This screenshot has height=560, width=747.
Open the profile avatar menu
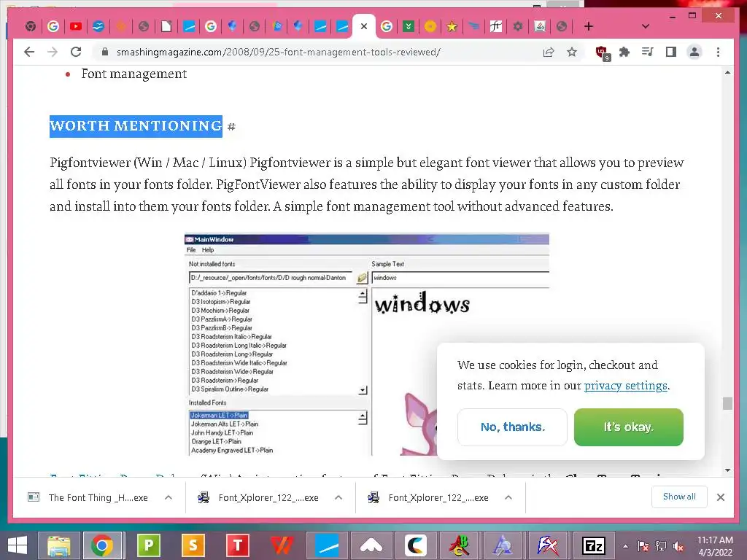click(694, 52)
